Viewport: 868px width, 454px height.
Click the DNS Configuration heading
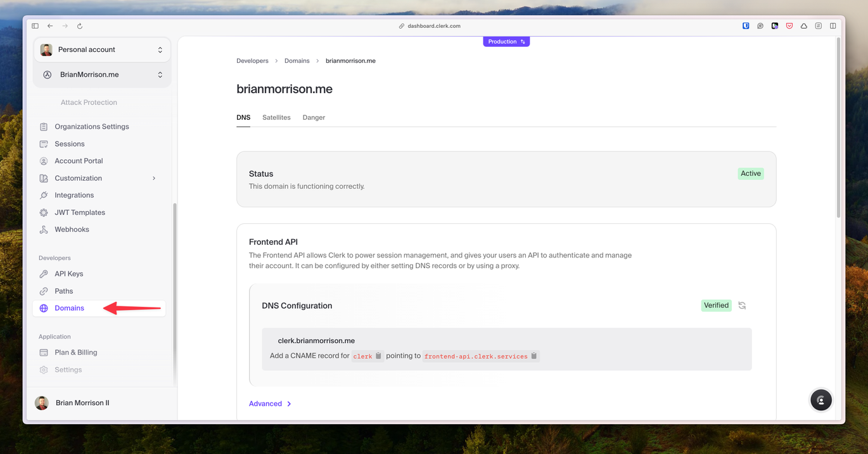(x=297, y=306)
